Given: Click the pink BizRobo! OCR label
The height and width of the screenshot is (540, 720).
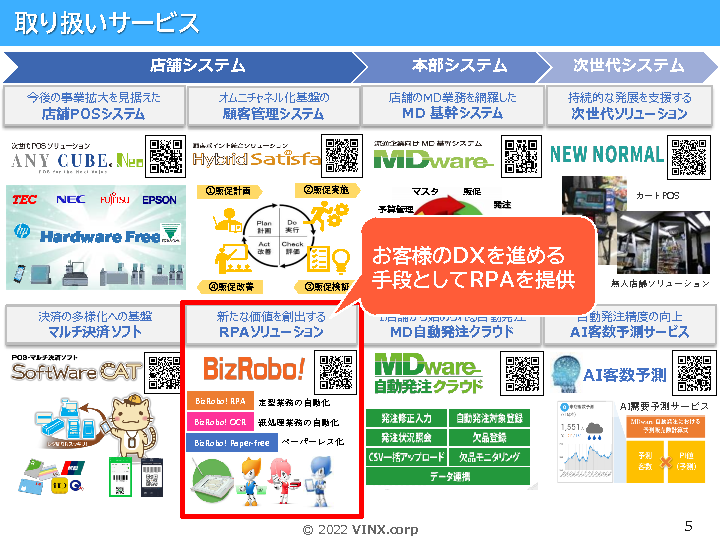Looking at the screenshot, I should [x=219, y=421].
